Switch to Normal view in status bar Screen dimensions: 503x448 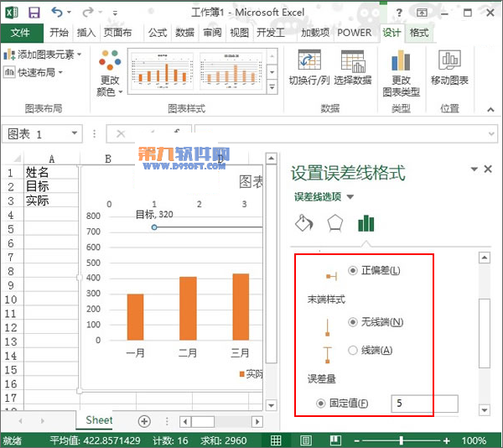coord(276,440)
